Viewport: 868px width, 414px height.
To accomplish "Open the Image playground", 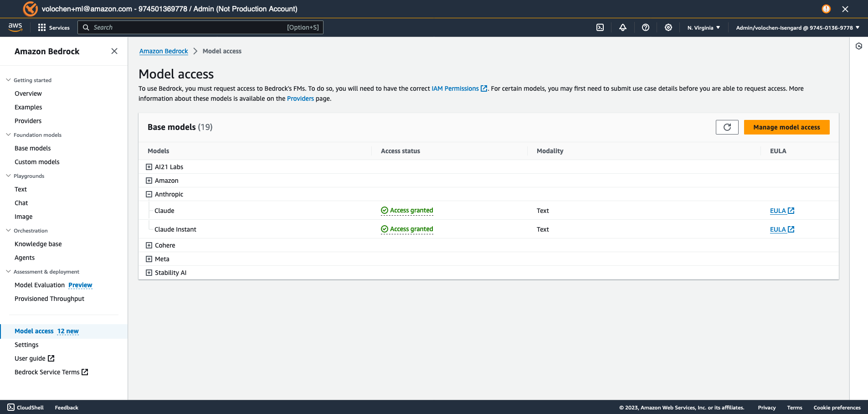I will (x=24, y=217).
